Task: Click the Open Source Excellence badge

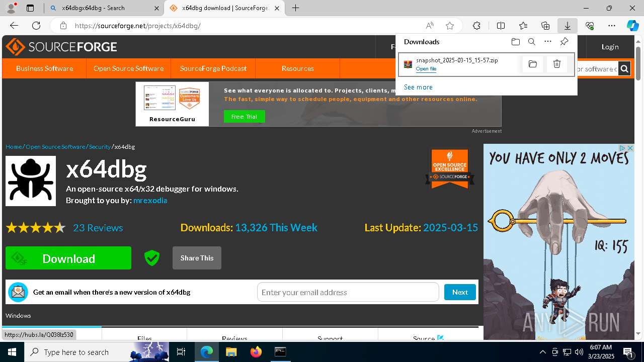Action: [450, 168]
